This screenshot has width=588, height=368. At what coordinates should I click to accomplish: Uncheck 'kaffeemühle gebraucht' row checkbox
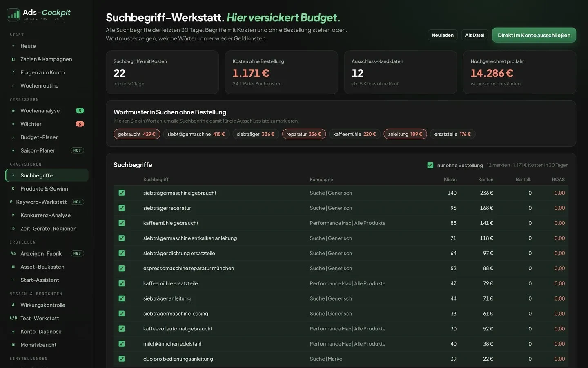(122, 223)
